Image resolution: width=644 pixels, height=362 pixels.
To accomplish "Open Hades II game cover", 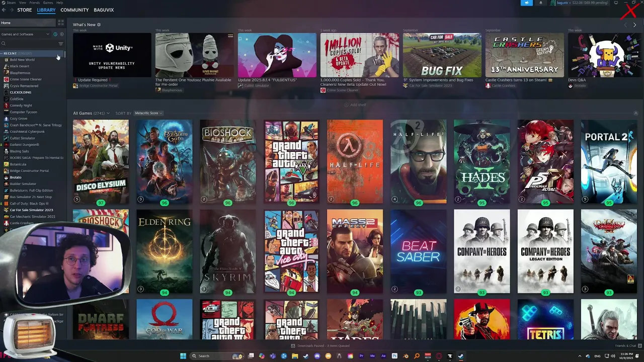I will 481,161.
